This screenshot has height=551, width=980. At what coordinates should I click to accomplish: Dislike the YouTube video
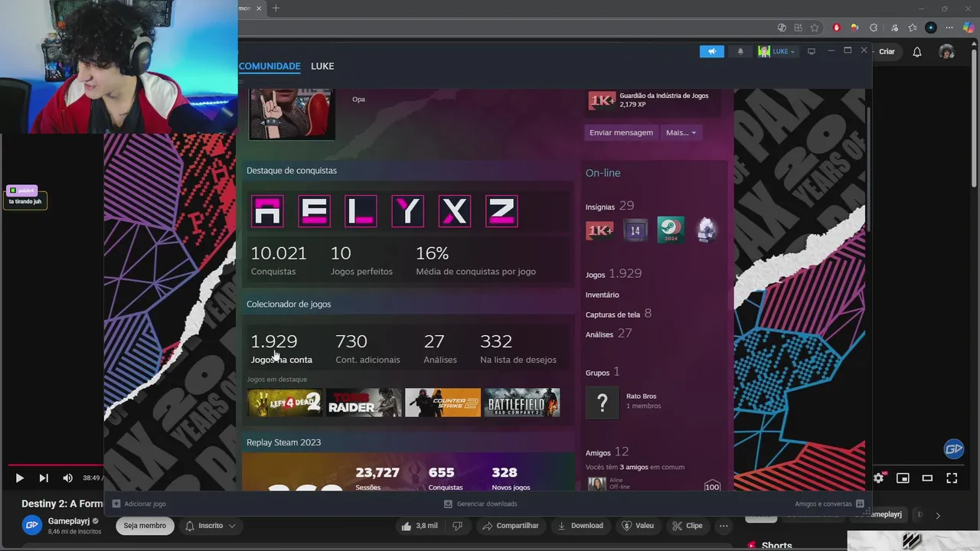coord(457,526)
